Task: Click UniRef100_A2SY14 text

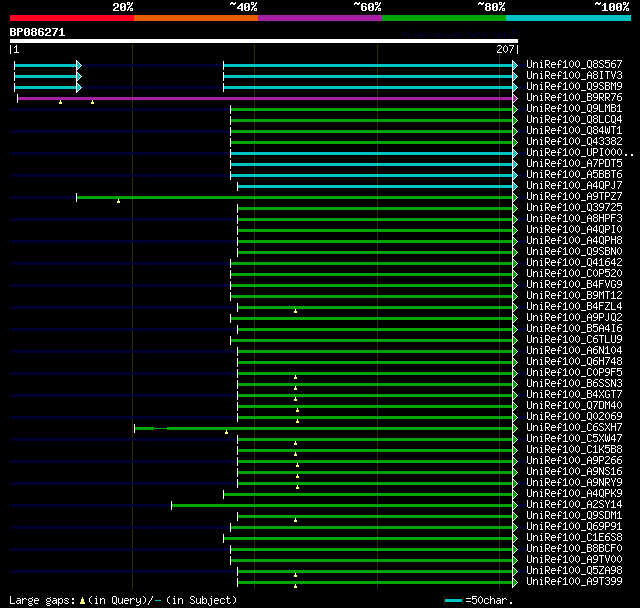Action: [574, 505]
